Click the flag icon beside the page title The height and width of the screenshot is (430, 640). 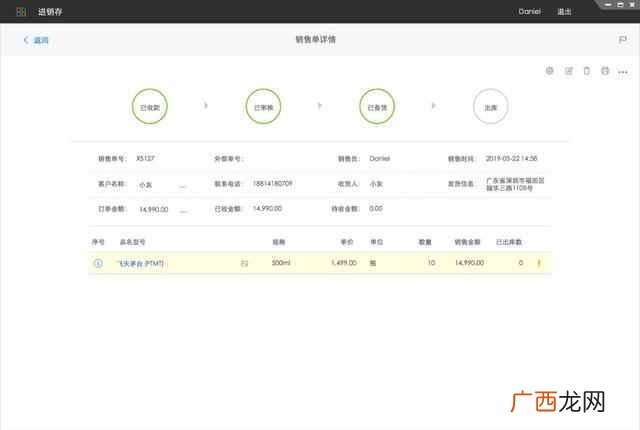pyautogui.click(x=622, y=40)
